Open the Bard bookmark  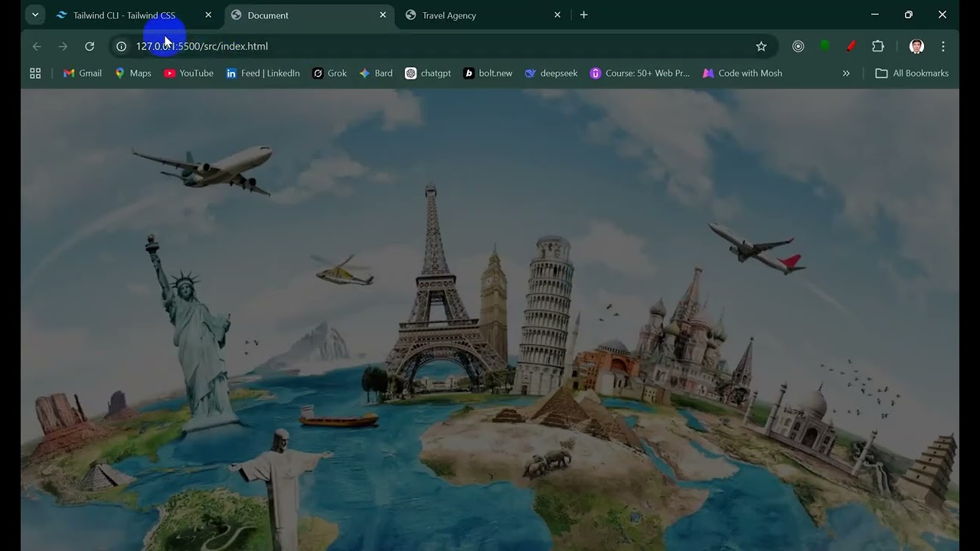pos(376,73)
